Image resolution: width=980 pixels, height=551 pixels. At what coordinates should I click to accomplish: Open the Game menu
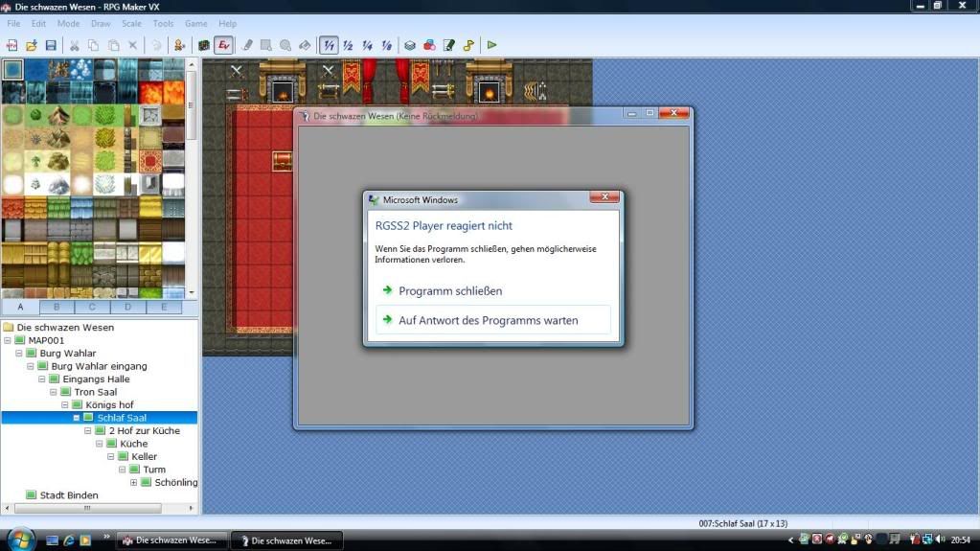[195, 24]
